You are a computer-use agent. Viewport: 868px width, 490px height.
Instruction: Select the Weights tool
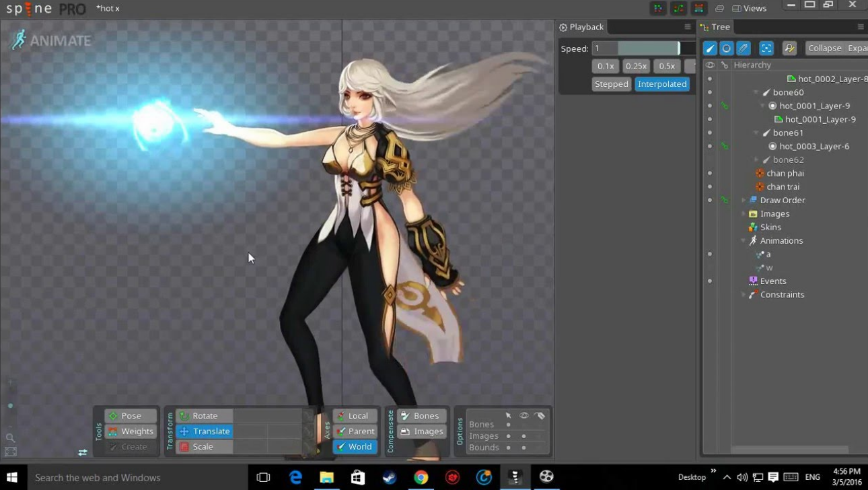coord(131,431)
